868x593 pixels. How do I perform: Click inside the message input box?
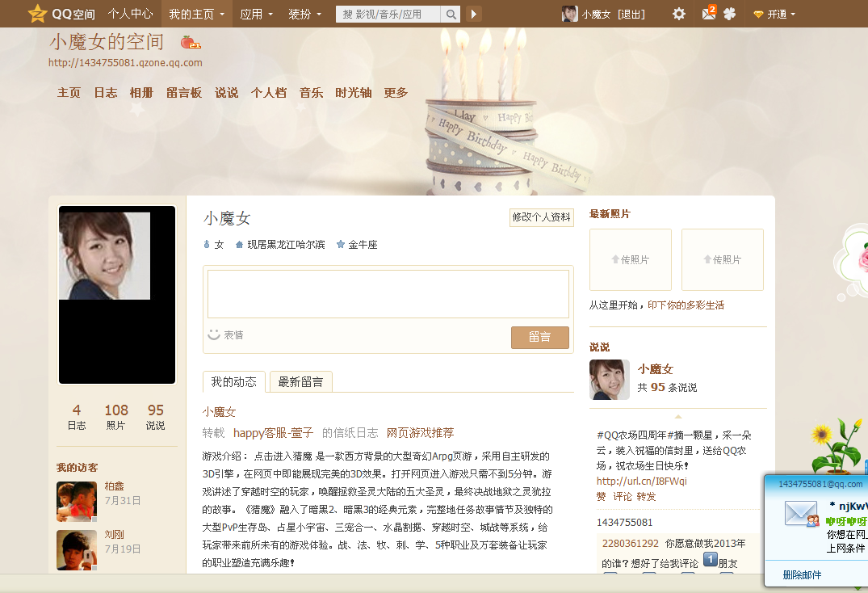pos(388,295)
